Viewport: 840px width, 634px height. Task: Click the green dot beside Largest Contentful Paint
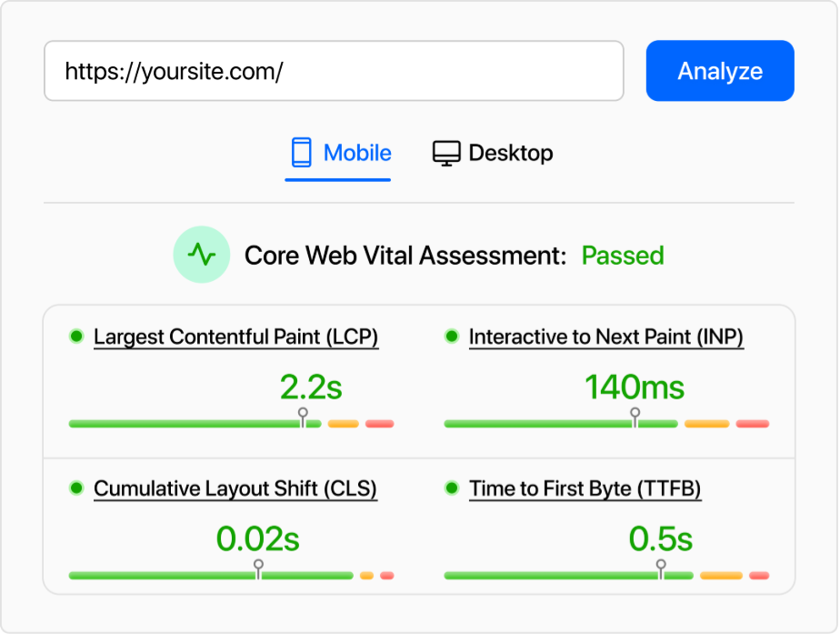point(76,337)
